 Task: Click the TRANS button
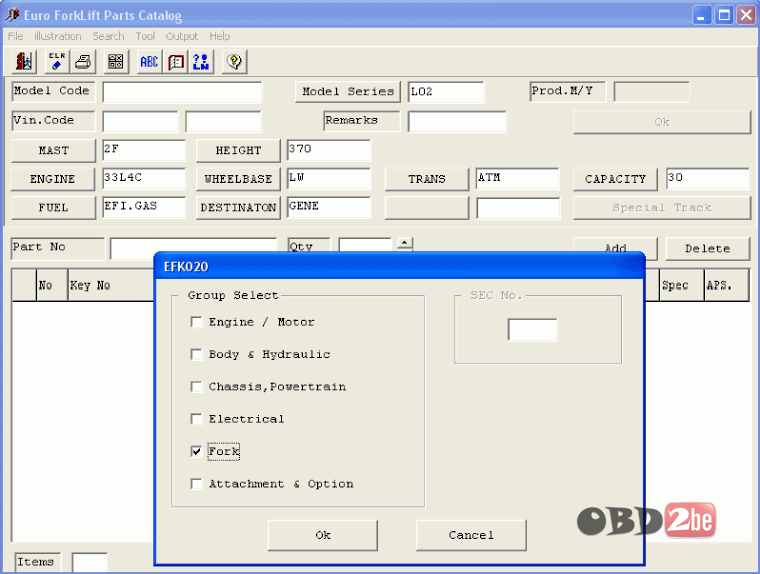click(427, 179)
